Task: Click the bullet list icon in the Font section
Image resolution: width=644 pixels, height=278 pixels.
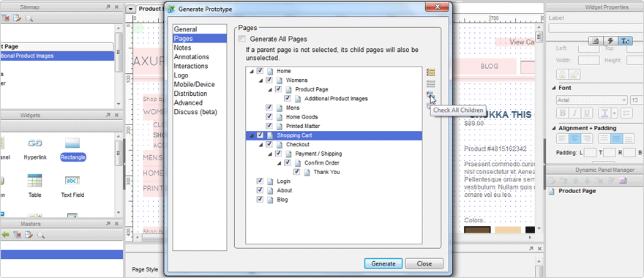Action: pyautogui.click(x=626, y=113)
